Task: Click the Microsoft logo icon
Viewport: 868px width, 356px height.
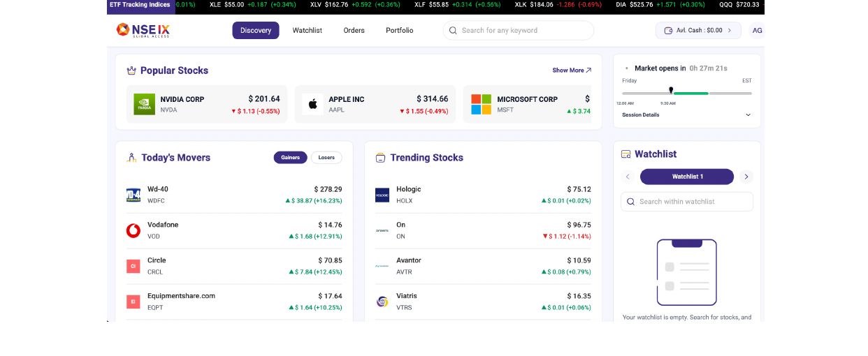Action: tap(481, 104)
